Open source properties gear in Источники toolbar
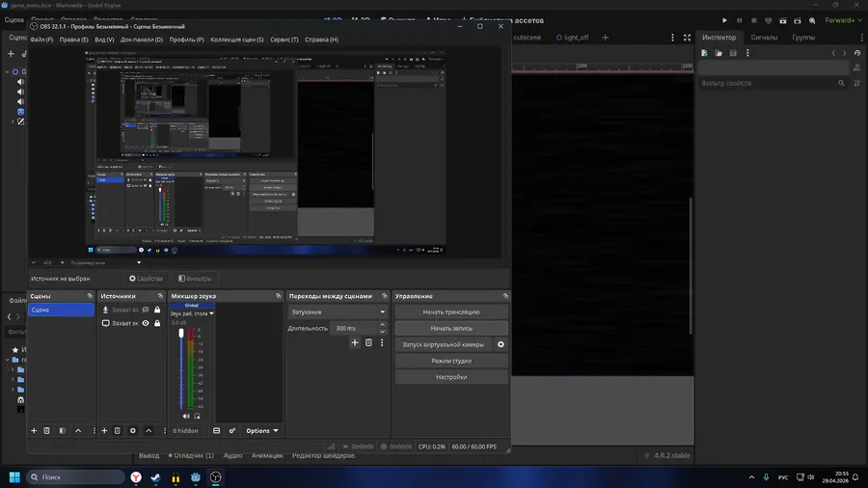 pyautogui.click(x=133, y=430)
